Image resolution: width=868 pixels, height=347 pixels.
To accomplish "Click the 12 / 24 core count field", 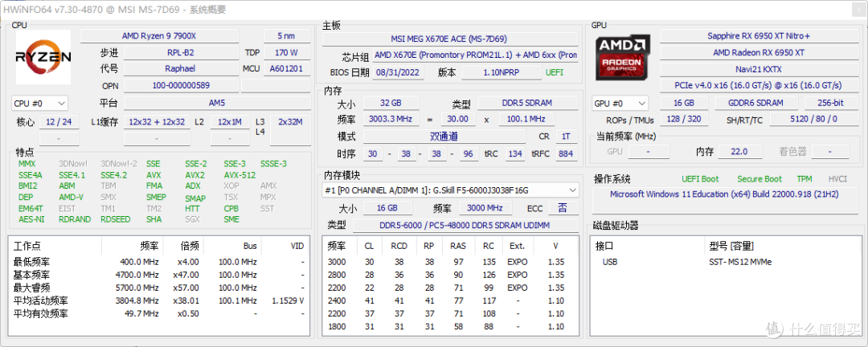I will (59, 122).
